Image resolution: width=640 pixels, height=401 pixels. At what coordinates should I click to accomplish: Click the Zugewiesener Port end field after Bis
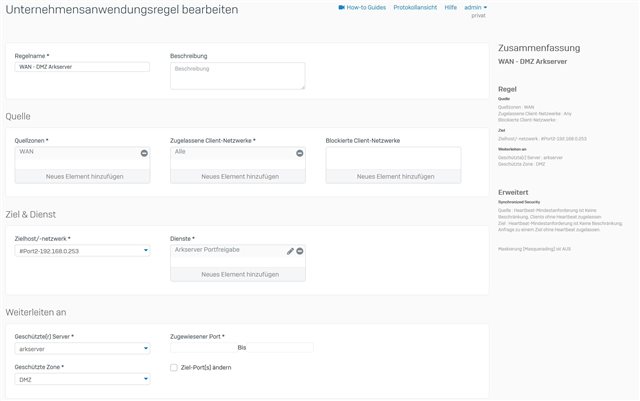[280, 348]
